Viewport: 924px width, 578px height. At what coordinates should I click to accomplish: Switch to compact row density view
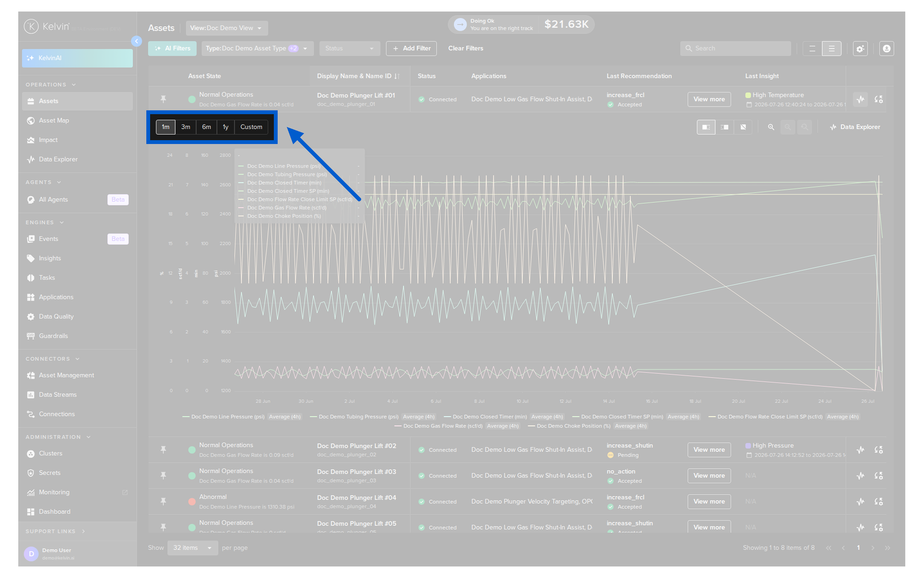[x=812, y=49]
